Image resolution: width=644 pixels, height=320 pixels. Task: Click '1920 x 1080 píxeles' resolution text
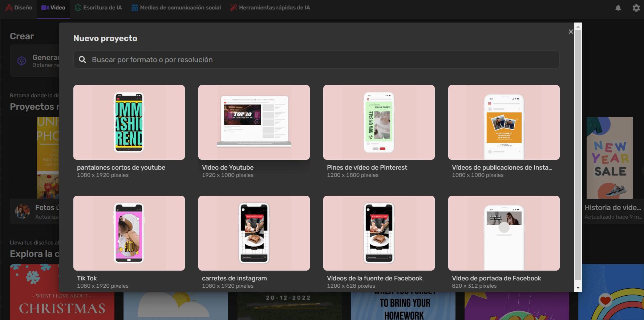pyautogui.click(x=228, y=175)
